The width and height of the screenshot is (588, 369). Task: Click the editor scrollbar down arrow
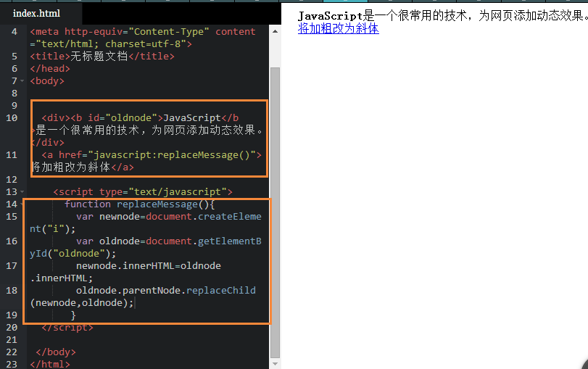tap(275, 364)
